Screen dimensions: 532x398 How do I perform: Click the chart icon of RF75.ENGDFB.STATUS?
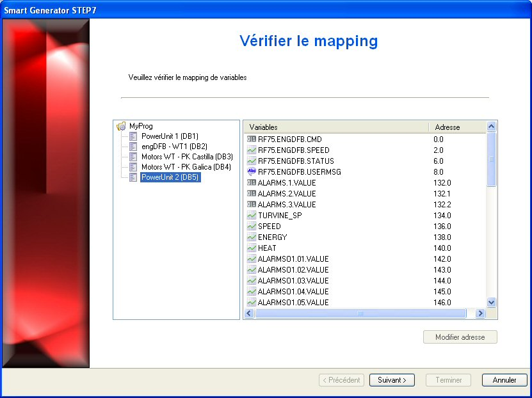point(252,161)
